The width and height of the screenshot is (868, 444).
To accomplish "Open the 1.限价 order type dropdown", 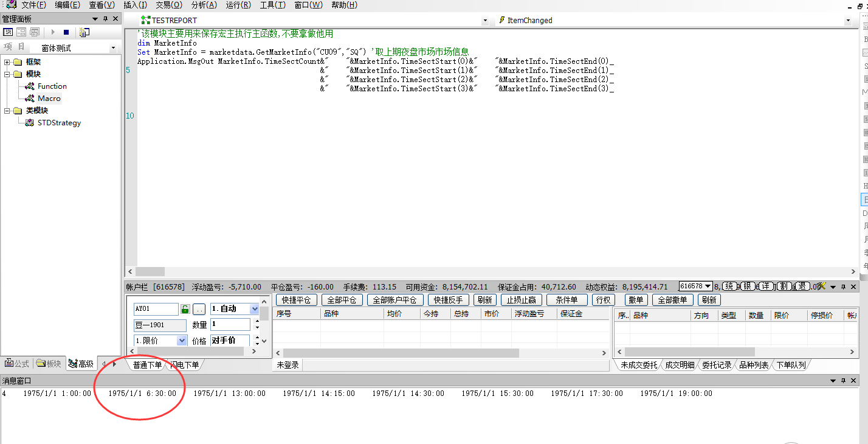I will 182,341.
